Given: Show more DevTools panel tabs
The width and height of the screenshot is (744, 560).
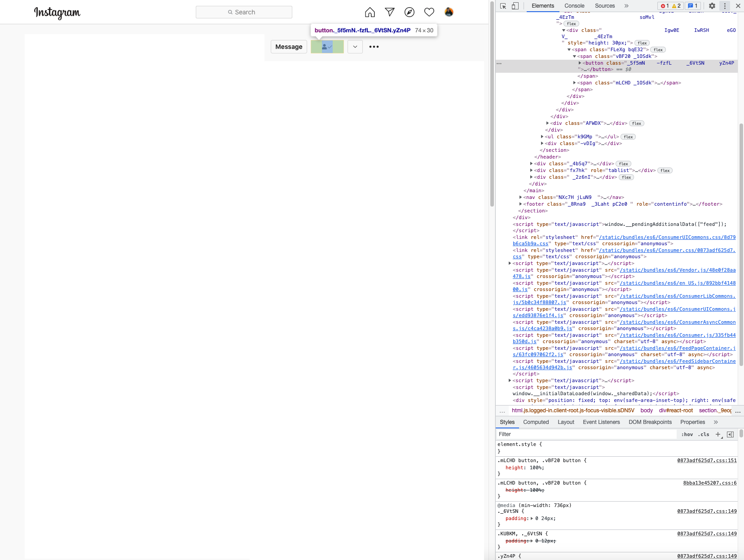Looking at the screenshot, I should [x=626, y=6].
